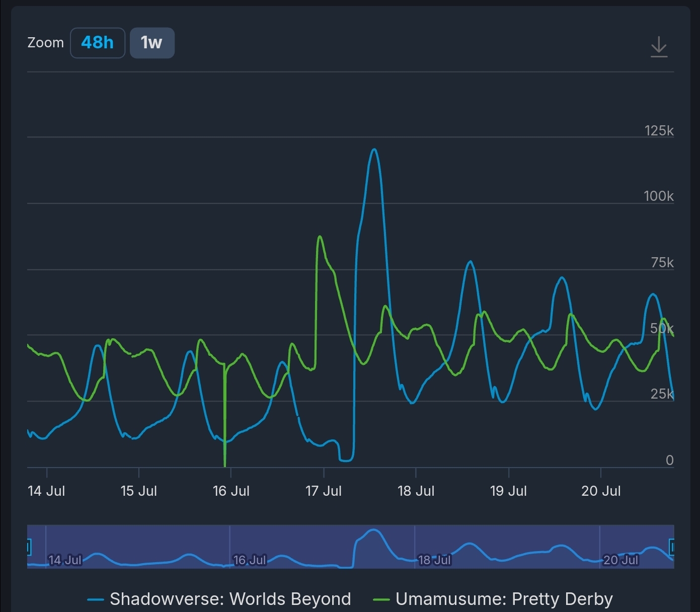Click the navigator's 18 Jul label
Viewport: 700px width, 612px height.
click(434, 560)
